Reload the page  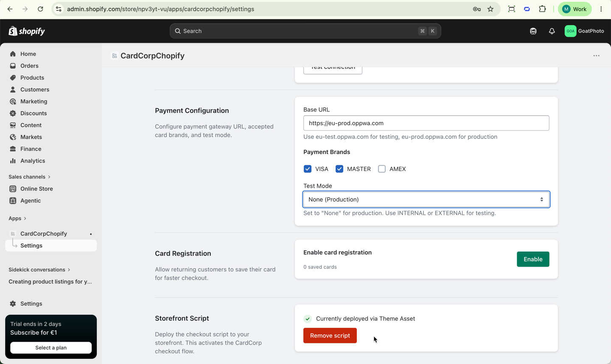tap(40, 9)
